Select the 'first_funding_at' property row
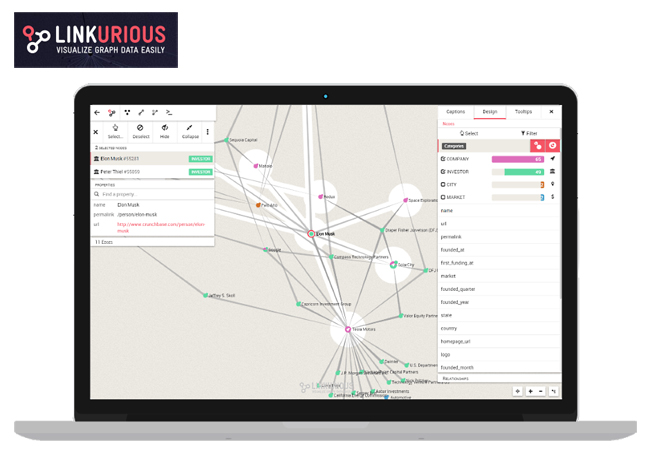 click(499, 263)
